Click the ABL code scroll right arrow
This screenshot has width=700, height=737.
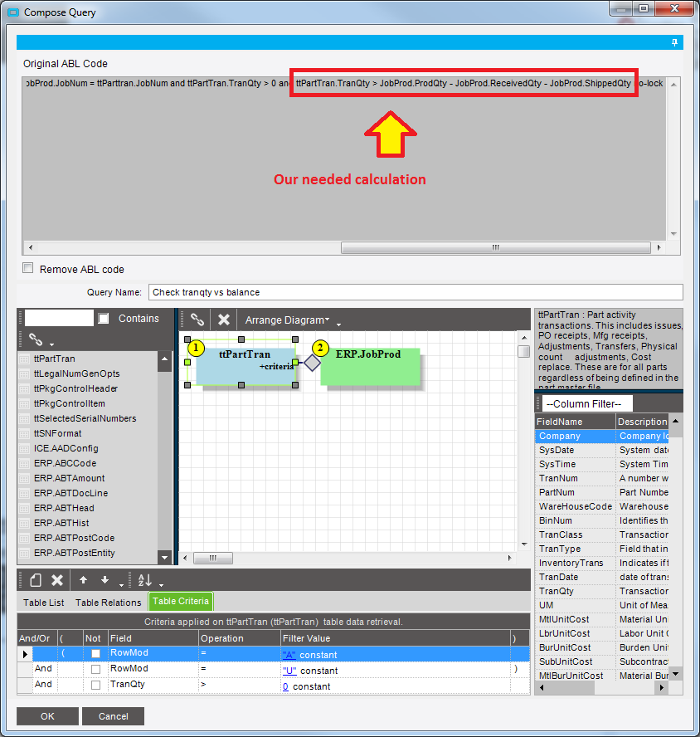659,247
